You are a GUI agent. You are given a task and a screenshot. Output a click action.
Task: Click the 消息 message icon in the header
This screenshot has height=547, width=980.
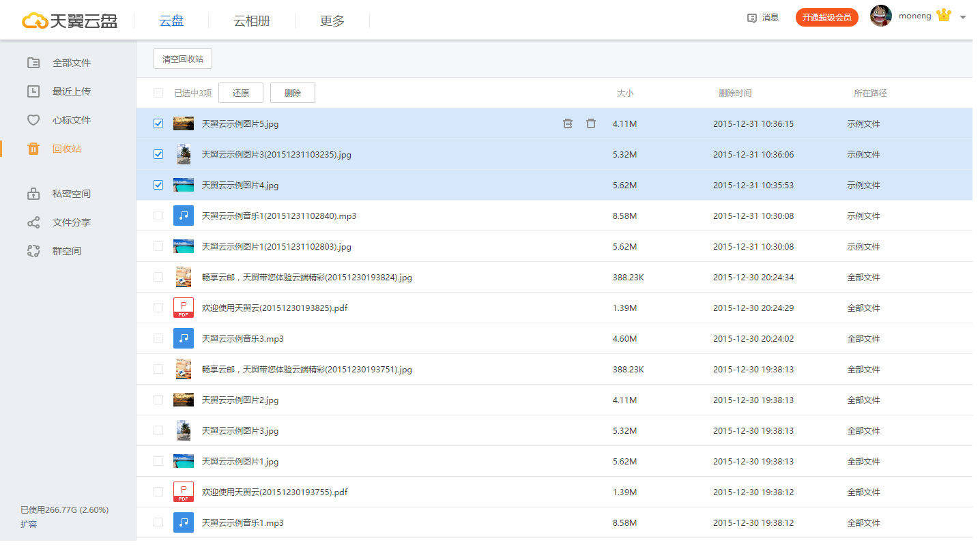tap(762, 18)
